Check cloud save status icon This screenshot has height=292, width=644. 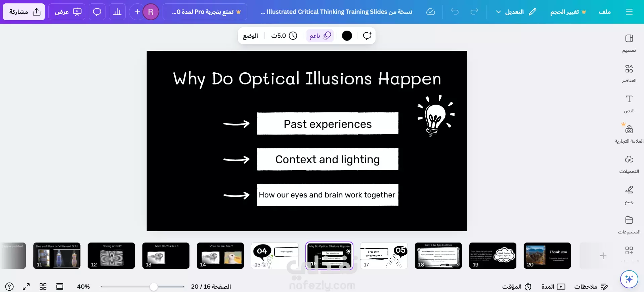pyautogui.click(x=431, y=12)
